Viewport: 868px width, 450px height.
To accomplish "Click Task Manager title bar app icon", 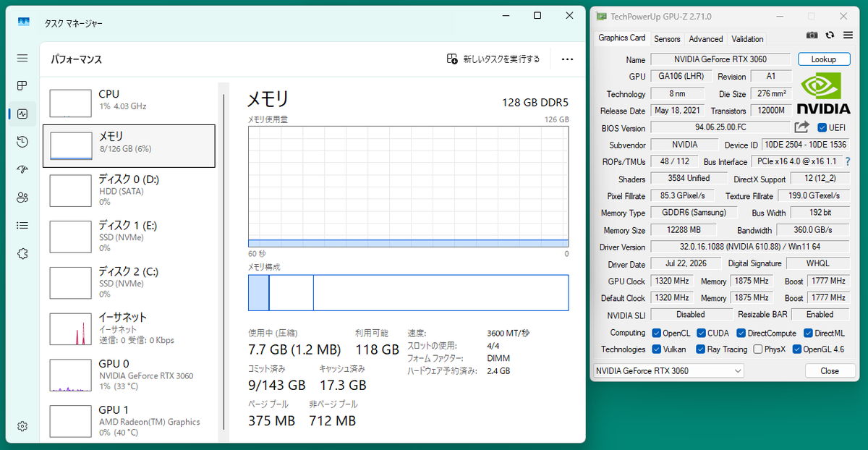I will point(24,23).
